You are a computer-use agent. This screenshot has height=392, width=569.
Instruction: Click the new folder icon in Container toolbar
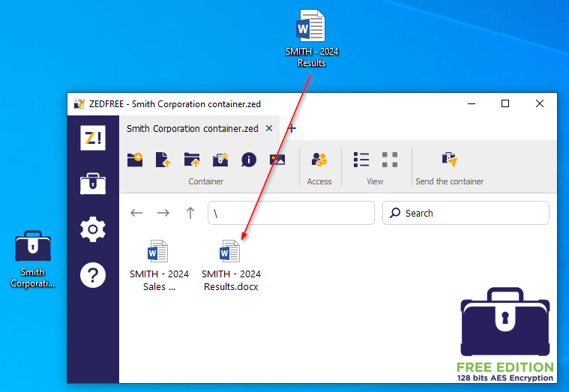click(x=135, y=160)
